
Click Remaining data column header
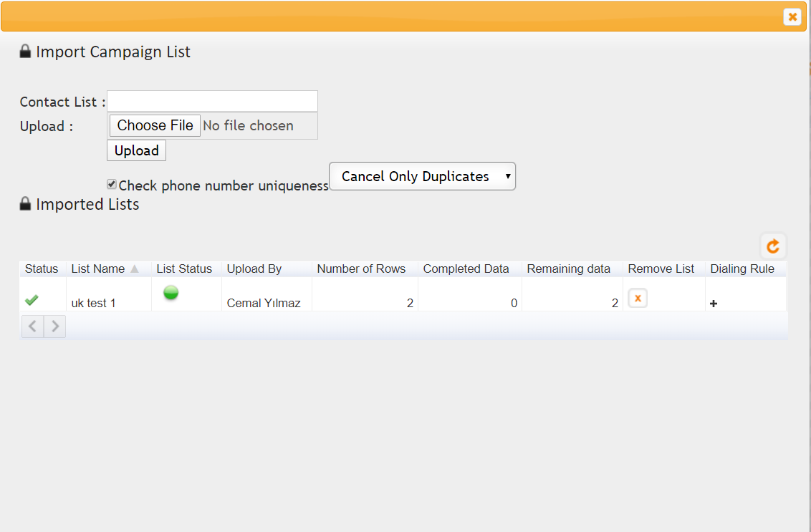click(x=572, y=269)
